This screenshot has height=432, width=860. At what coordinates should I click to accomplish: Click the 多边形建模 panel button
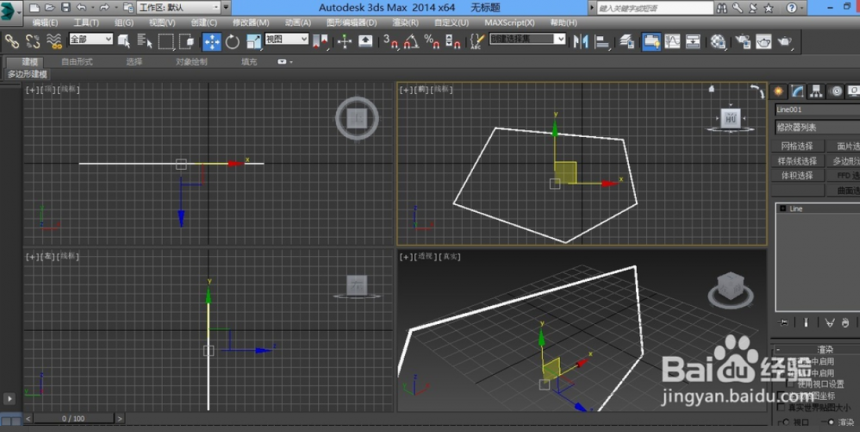pyautogui.click(x=27, y=75)
